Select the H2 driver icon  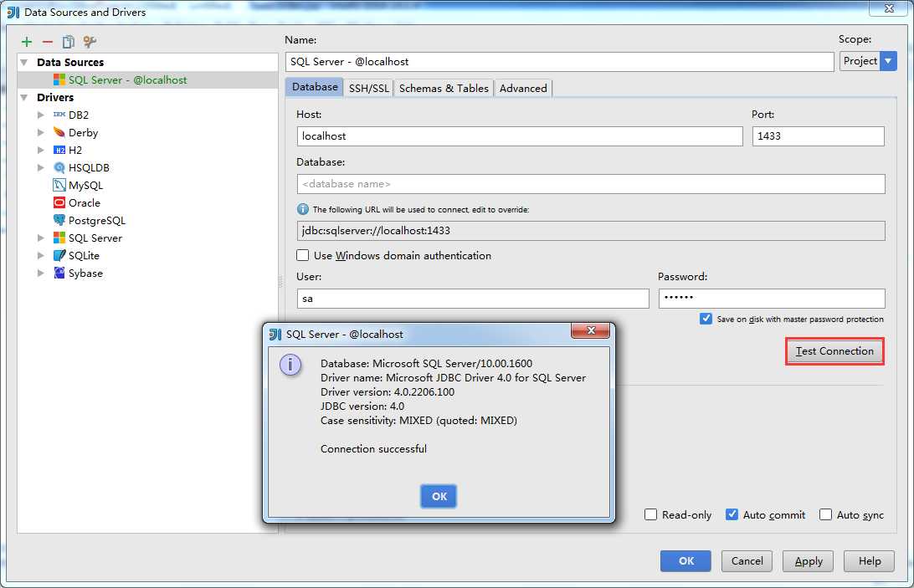tap(59, 150)
